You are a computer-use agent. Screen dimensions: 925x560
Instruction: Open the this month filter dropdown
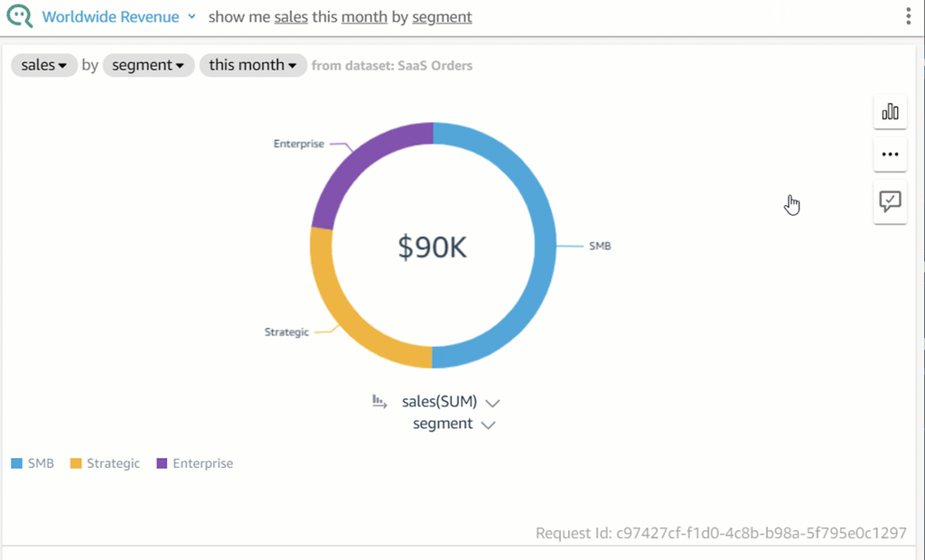(x=253, y=65)
